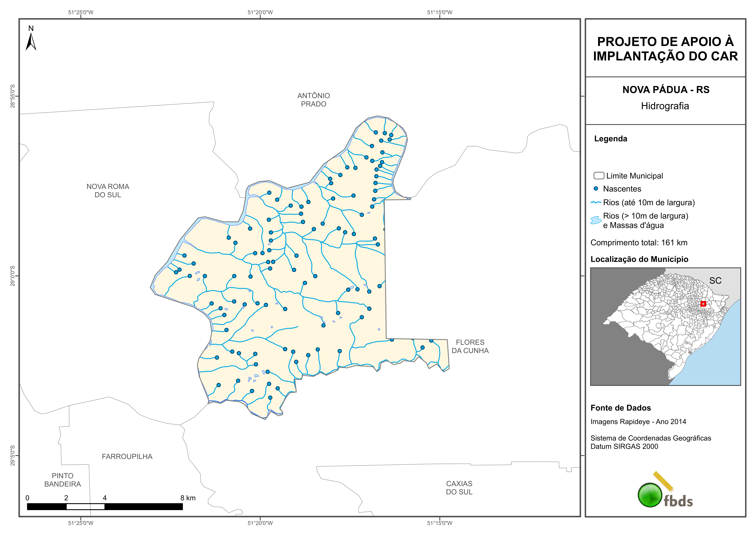Click the Massas d'água light blue swatch
Image resolution: width=756 pixels, height=535 pixels.
(x=596, y=220)
